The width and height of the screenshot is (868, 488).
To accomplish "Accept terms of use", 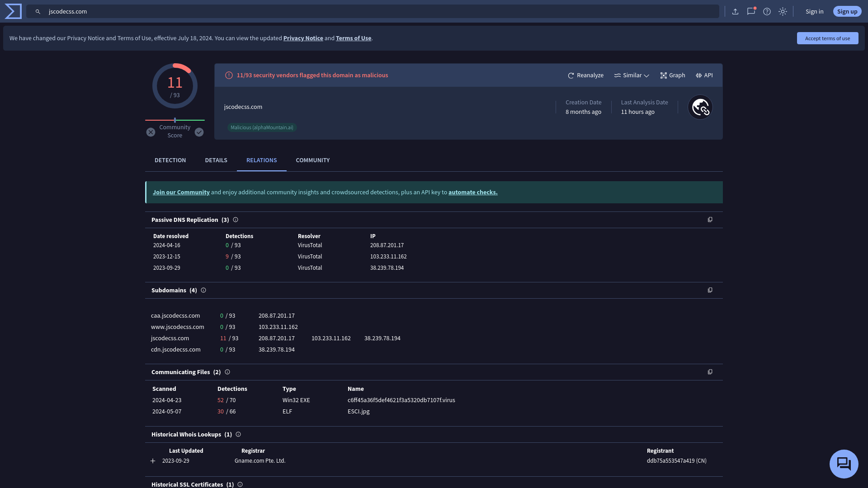I will click(x=827, y=38).
